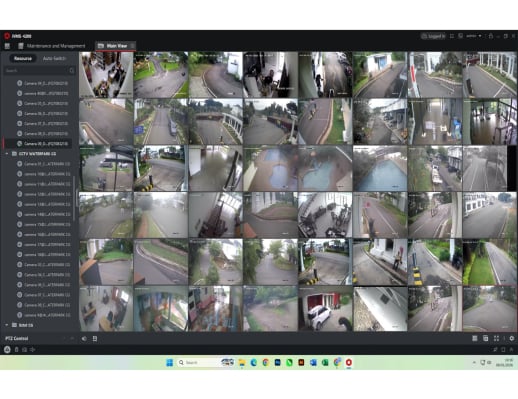Show hidden tray icons chevron
518x399 pixels.
pyautogui.click(x=474, y=362)
